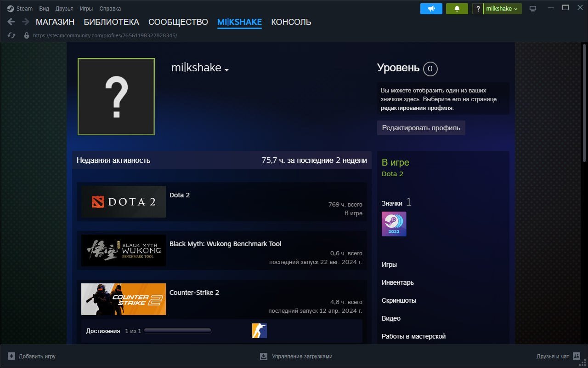This screenshot has height=368, width=588.
Task: Expand the dropdown arrow beside the profile name mi|kshake
Action: coord(226,70)
